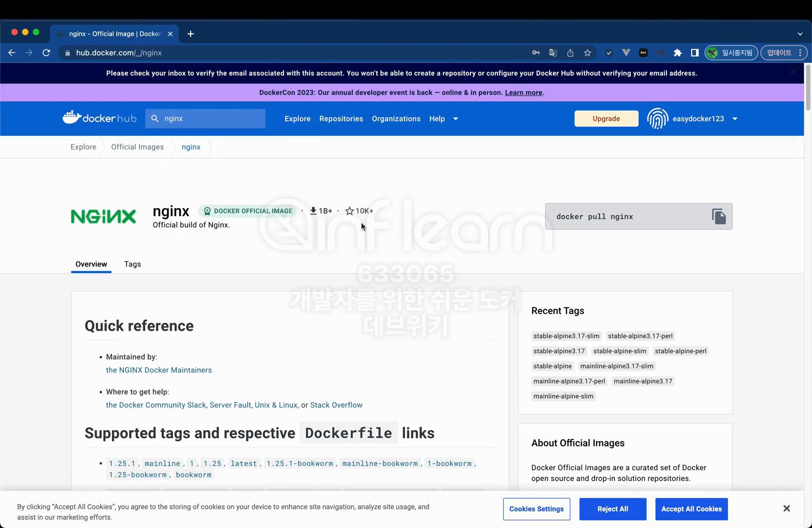Image resolution: width=812 pixels, height=528 pixels.
Task: Click Reject All cookies button
Action: (x=613, y=509)
